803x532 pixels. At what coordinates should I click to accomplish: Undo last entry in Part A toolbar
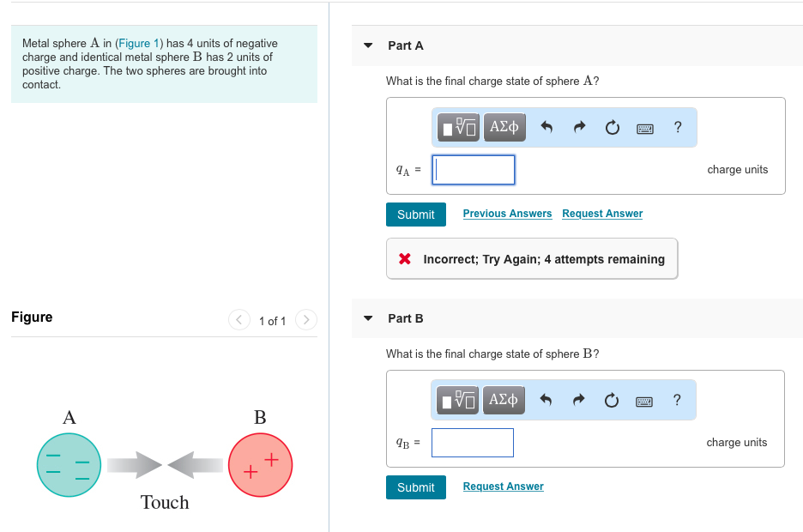pyautogui.click(x=546, y=128)
